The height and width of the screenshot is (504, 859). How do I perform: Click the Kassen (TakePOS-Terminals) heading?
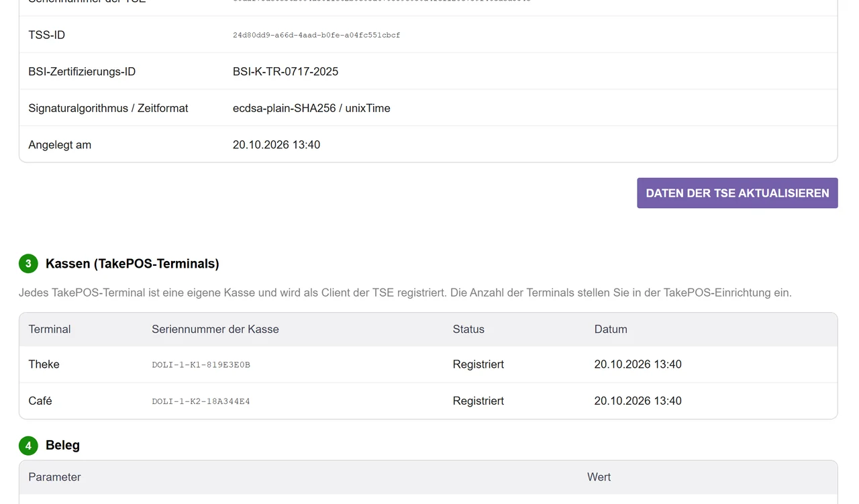pyautogui.click(x=132, y=264)
